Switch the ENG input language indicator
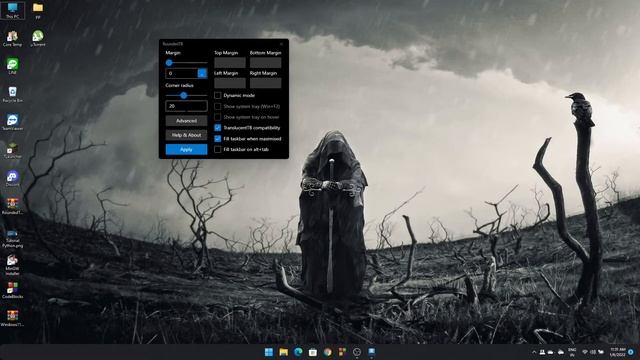This screenshot has width=640, height=360. pos(572,352)
